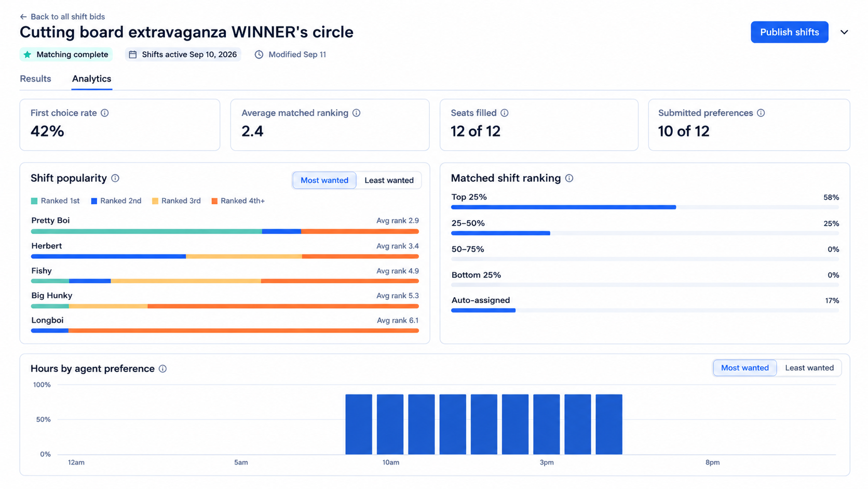Click the Shifts active Sep 10, 2026 badge
Viewport: 868px width, 489px height.
coord(183,55)
